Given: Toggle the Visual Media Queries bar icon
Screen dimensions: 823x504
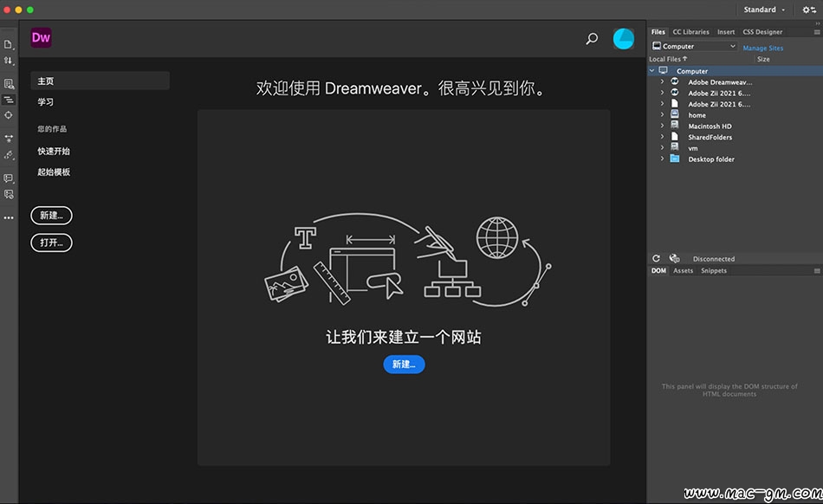Looking at the screenshot, I should point(9,100).
